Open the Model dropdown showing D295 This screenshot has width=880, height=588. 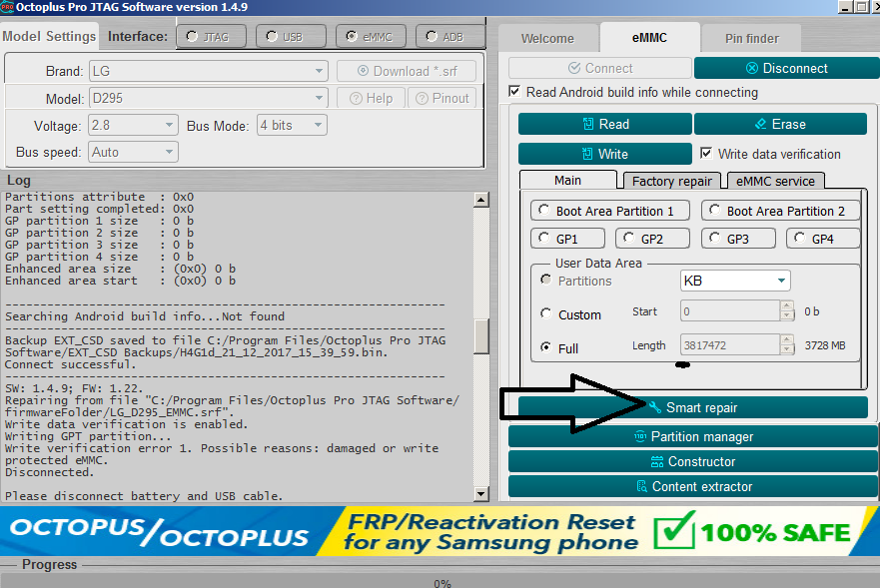(x=208, y=98)
